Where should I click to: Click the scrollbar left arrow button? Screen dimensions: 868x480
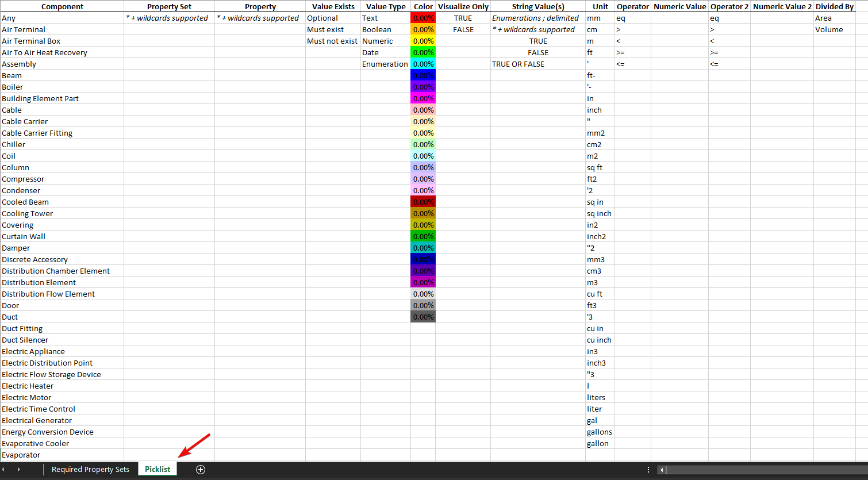click(x=662, y=470)
